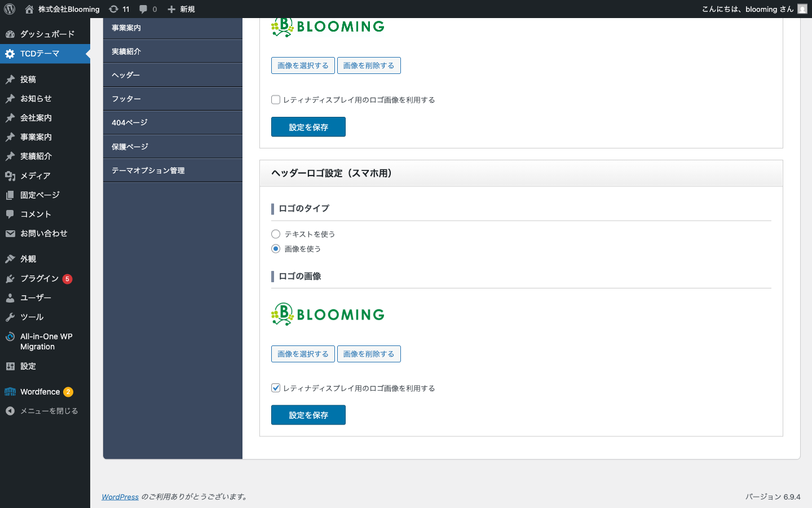Click the ツール wrench icon

pos(10,317)
